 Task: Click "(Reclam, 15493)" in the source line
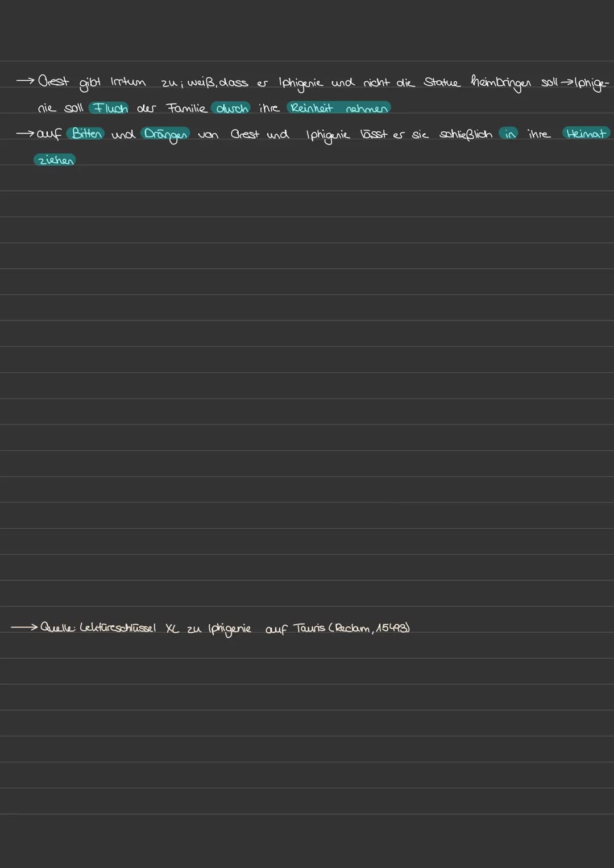(370, 628)
